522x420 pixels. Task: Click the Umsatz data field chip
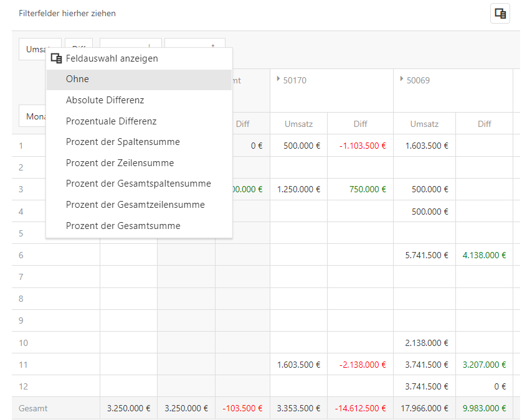coord(32,49)
